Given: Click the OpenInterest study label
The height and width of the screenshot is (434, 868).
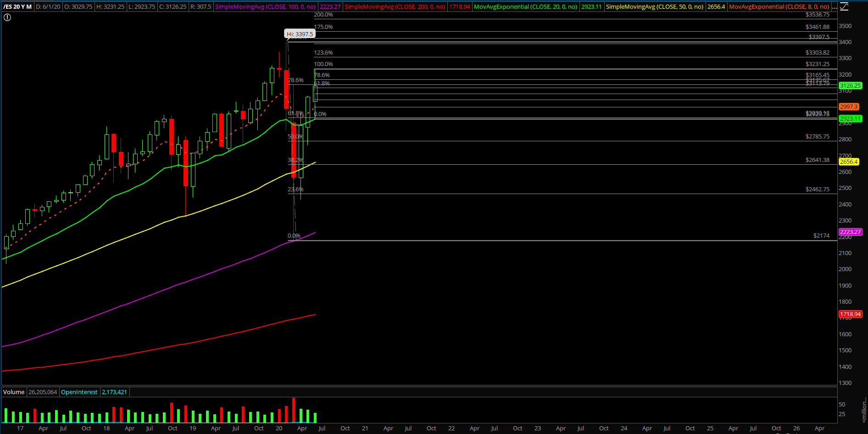Looking at the screenshot, I should [x=79, y=392].
